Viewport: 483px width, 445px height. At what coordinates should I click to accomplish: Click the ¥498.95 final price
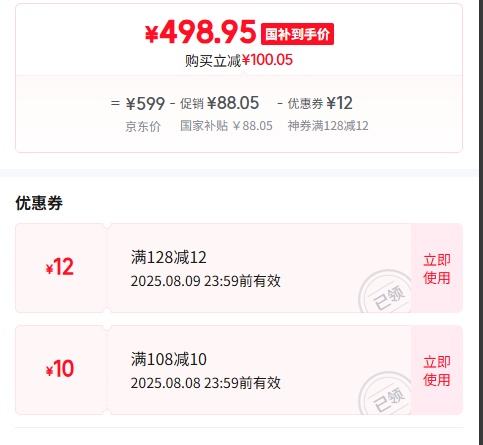coord(200,32)
